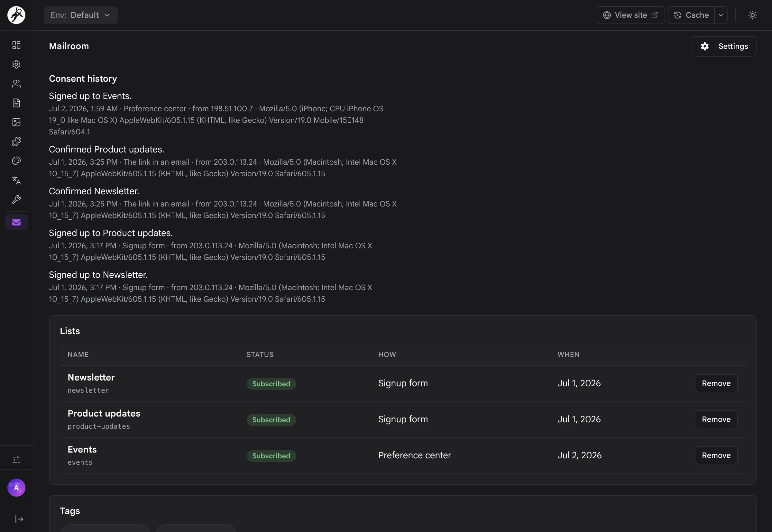Viewport: 772px width, 532px height.
Task: Remove the Events list subscription
Action: click(716, 455)
